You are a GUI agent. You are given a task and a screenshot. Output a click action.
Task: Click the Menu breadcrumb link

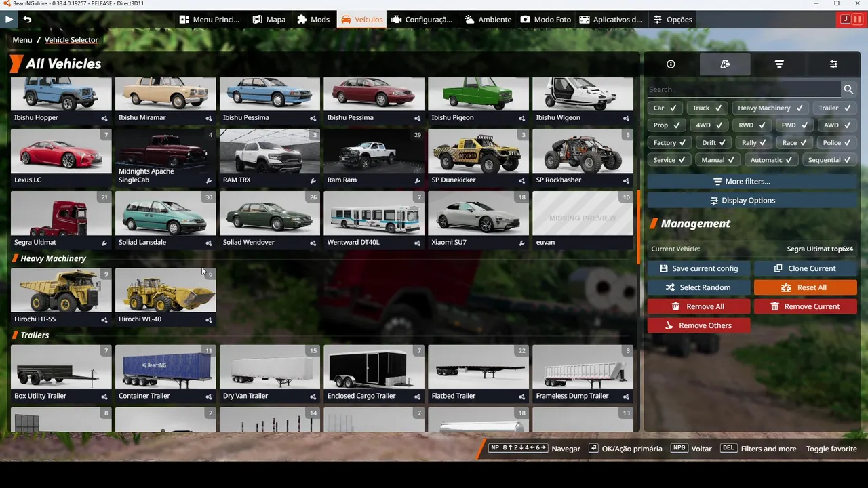coord(22,40)
